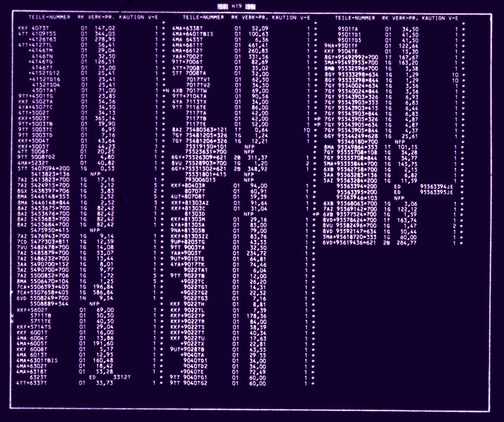
Task: Select part 7VU 5482478*700
Action: pos(43,247)
